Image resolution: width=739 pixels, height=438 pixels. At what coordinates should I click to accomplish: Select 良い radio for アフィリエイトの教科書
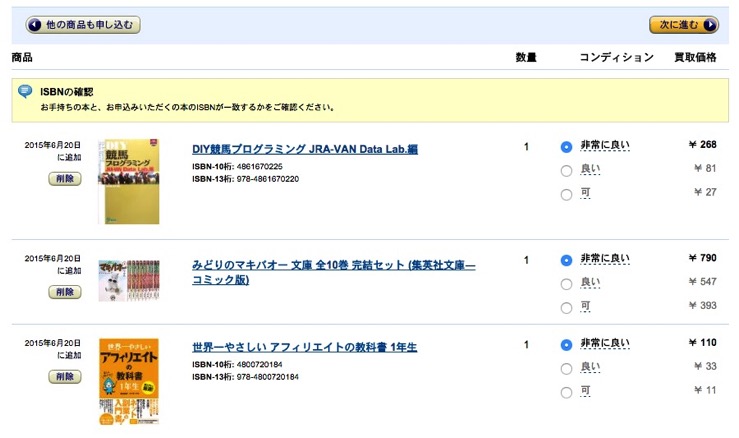[x=566, y=369]
